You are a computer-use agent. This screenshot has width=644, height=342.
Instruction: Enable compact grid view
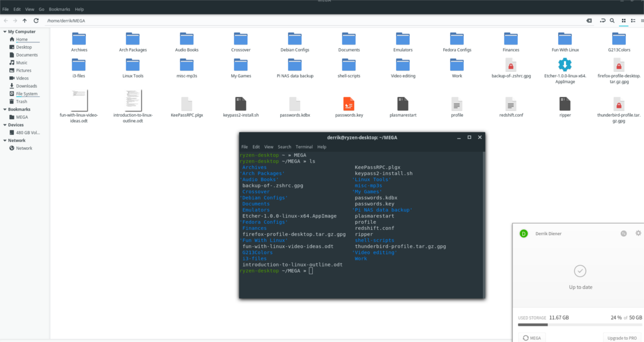click(642, 20)
